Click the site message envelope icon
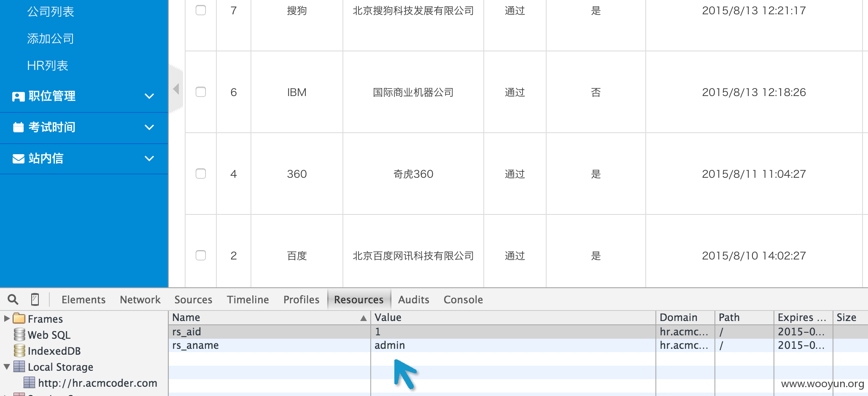The image size is (868, 396). (x=18, y=158)
